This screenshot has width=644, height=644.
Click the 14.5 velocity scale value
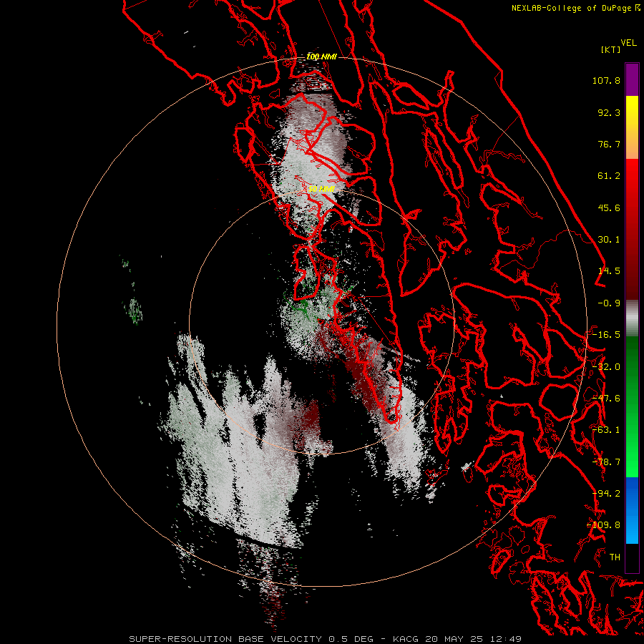[x=609, y=271]
